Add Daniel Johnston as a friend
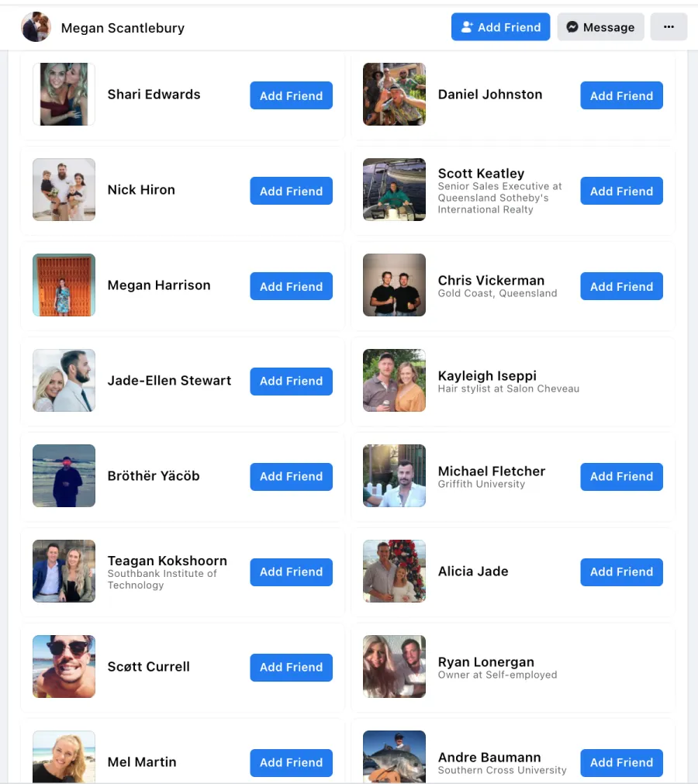 point(621,95)
